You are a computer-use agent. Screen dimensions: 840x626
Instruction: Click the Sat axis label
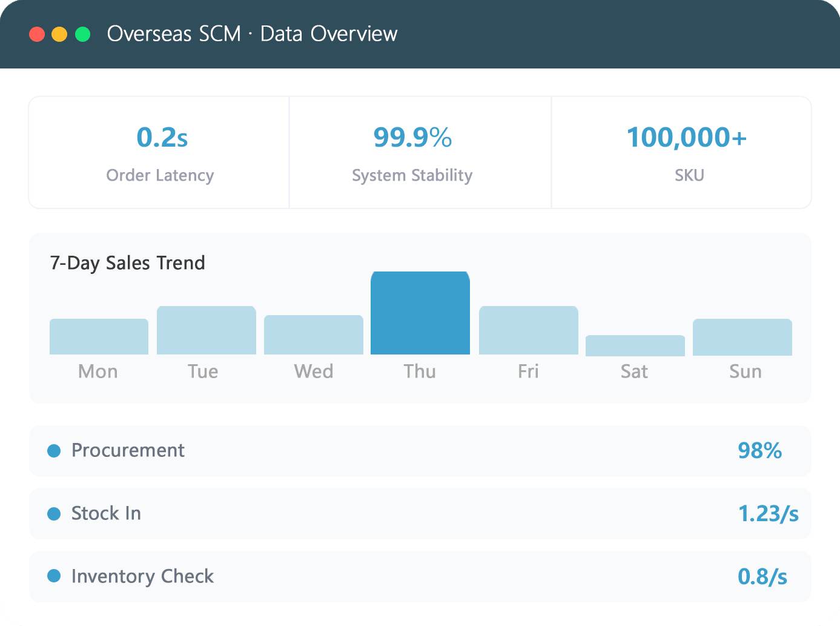[634, 371]
